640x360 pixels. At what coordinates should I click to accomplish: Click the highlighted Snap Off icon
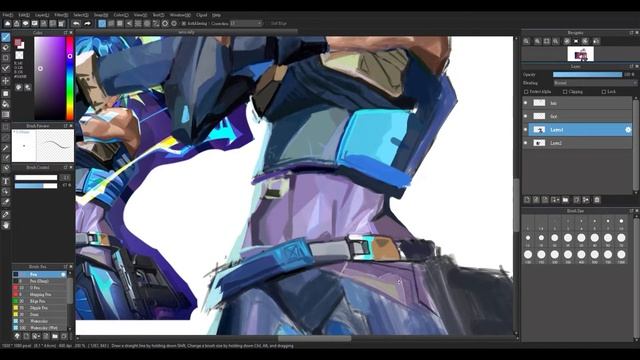coord(102,24)
